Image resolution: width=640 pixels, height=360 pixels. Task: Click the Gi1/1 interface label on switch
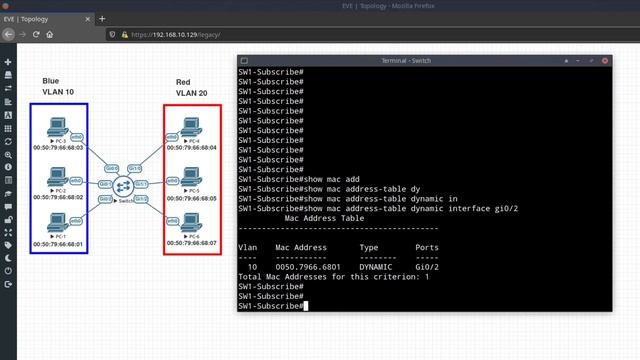[141, 184]
